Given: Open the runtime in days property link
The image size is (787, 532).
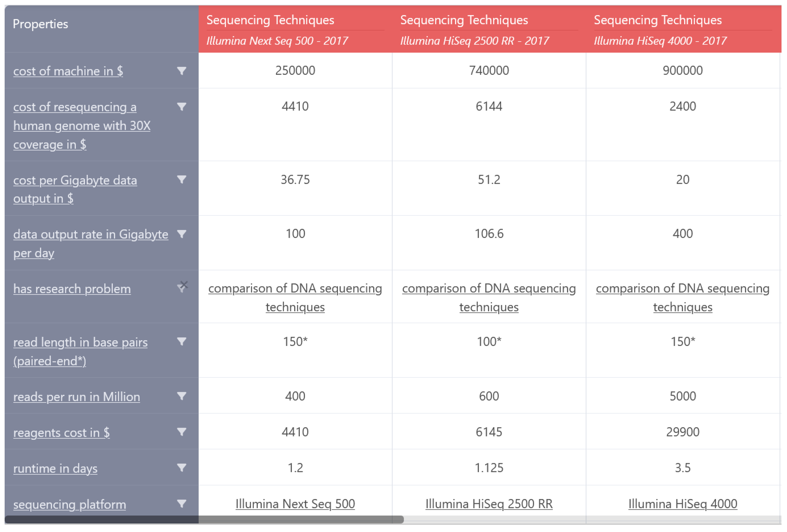Looking at the screenshot, I should (55, 468).
